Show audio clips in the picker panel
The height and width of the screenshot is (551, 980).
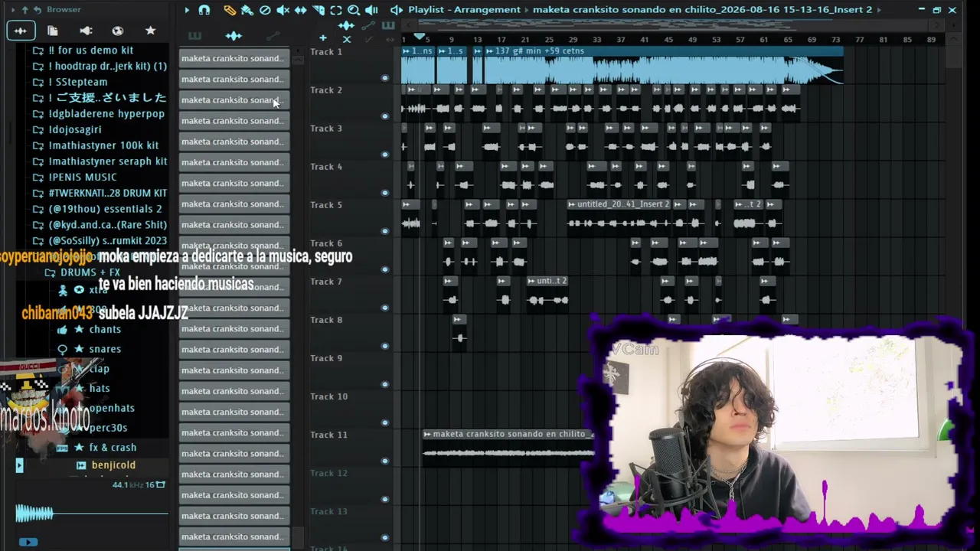point(234,36)
